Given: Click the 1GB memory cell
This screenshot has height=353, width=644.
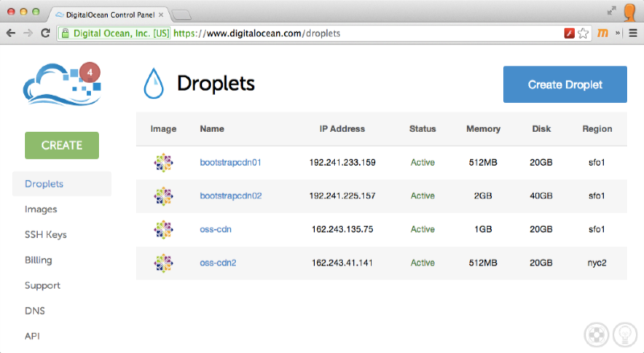Looking at the screenshot, I should (x=483, y=229).
